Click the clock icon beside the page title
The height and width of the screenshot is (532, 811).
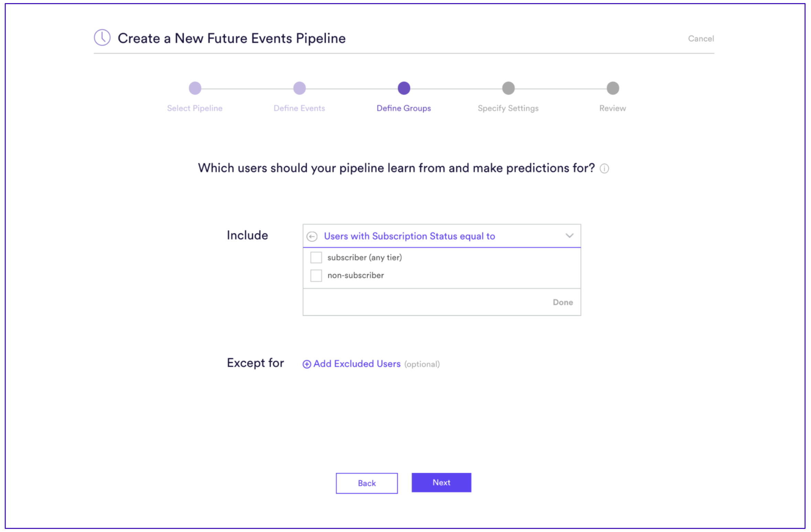[x=102, y=37]
